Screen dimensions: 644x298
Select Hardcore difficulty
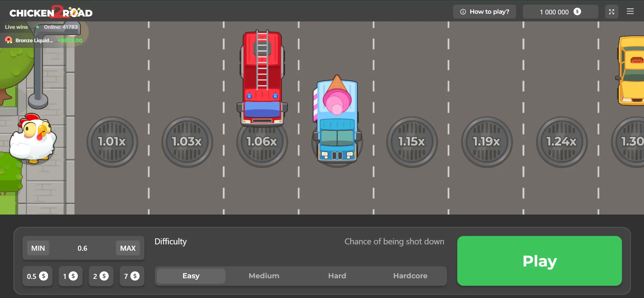(x=410, y=276)
